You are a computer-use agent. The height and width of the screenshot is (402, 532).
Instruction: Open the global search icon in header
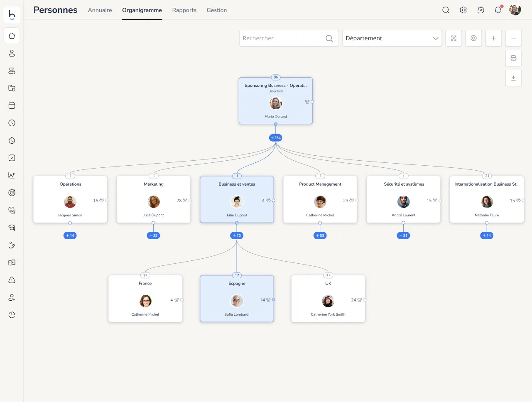446,10
